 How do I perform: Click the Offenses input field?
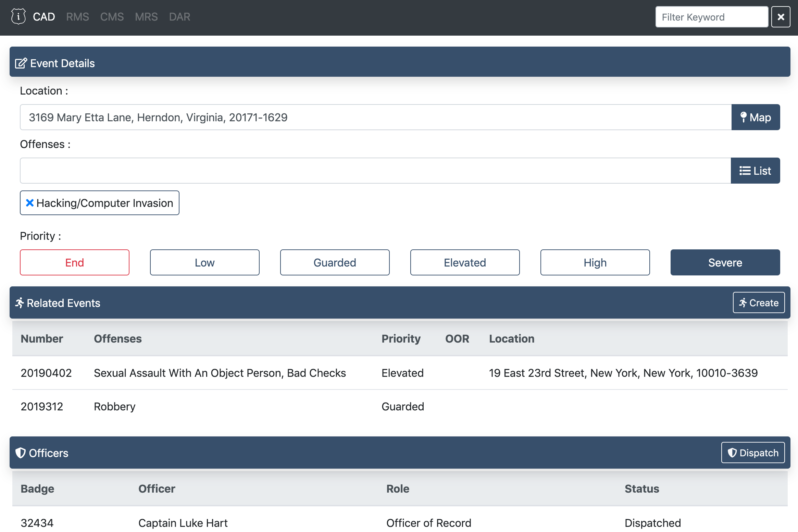coord(375,171)
